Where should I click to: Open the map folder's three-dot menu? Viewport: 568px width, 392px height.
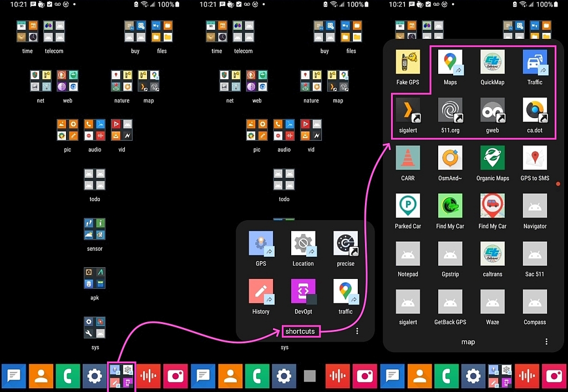[x=546, y=342]
